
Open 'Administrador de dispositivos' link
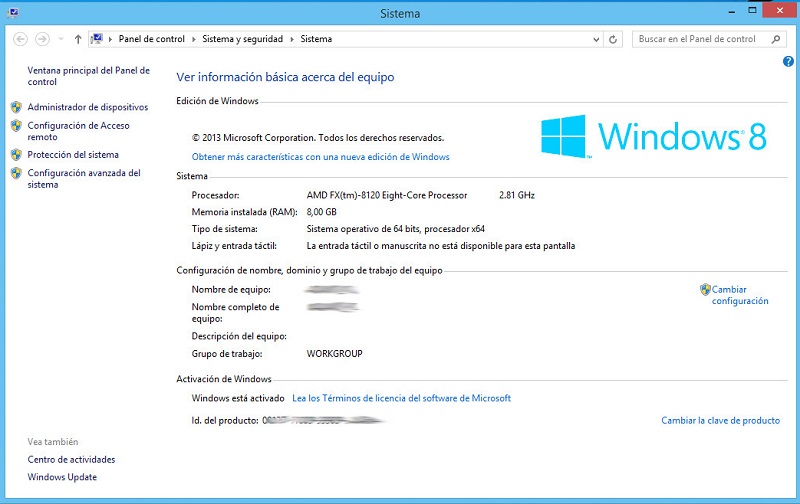coord(88,107)
